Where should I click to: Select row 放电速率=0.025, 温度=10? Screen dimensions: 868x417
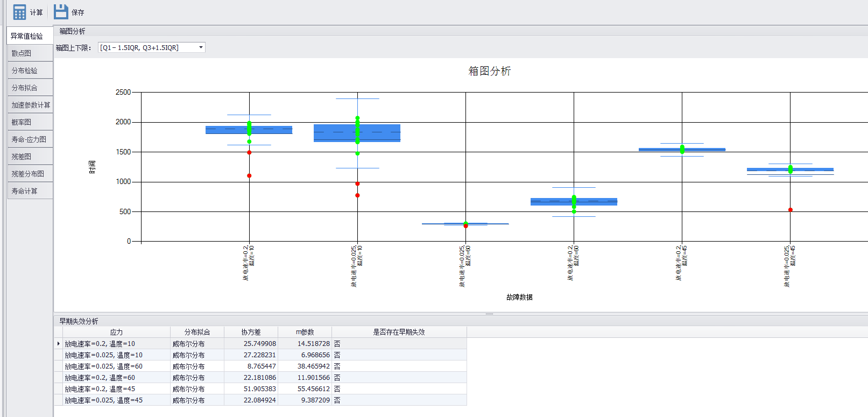click(260, 355)
